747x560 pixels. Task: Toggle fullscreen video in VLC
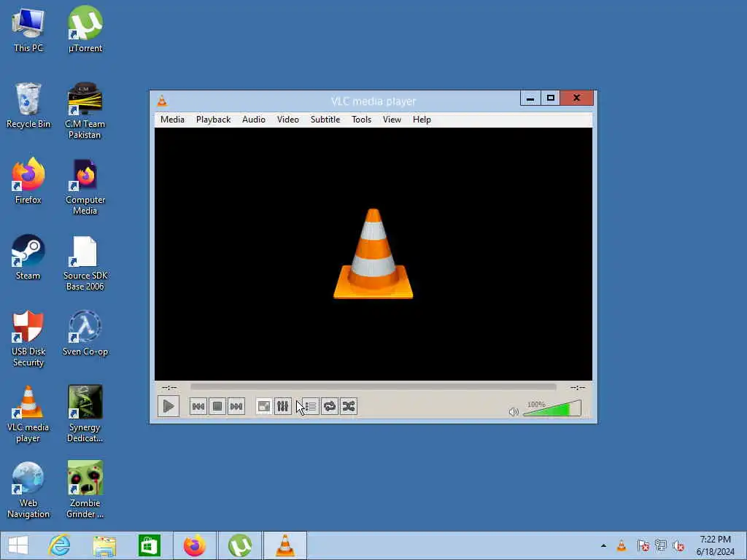pyautogui.click(x=263, y=406)
